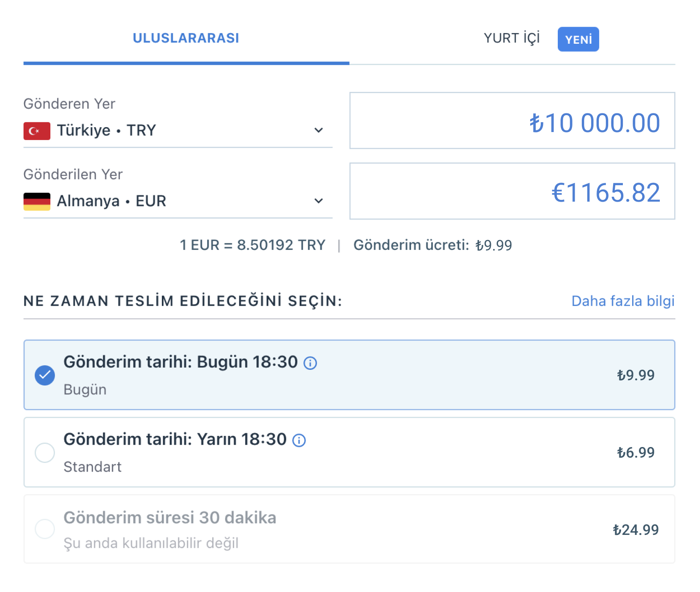Choose the ₺9.99 Bugün delivery option
This screenshot has height=592, width=700.
349,375
